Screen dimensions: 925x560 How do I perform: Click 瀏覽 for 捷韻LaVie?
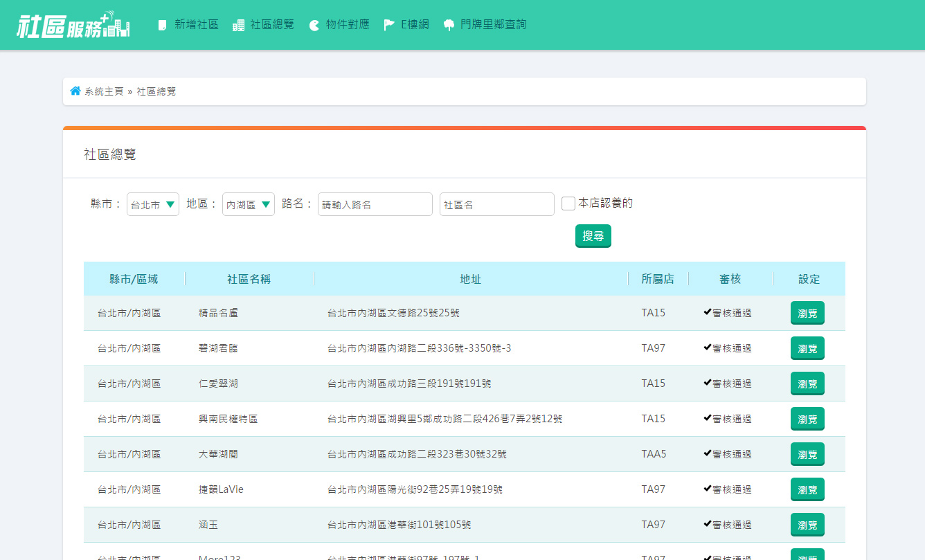[807, 490]
